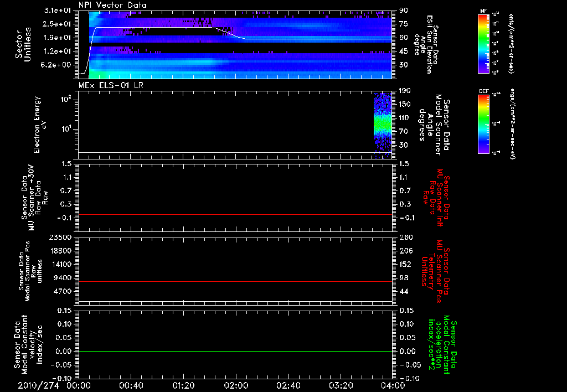Screen dimensions: 567x392
Task: Click the 152 telemetry tick value
Action: click(406, 264)
